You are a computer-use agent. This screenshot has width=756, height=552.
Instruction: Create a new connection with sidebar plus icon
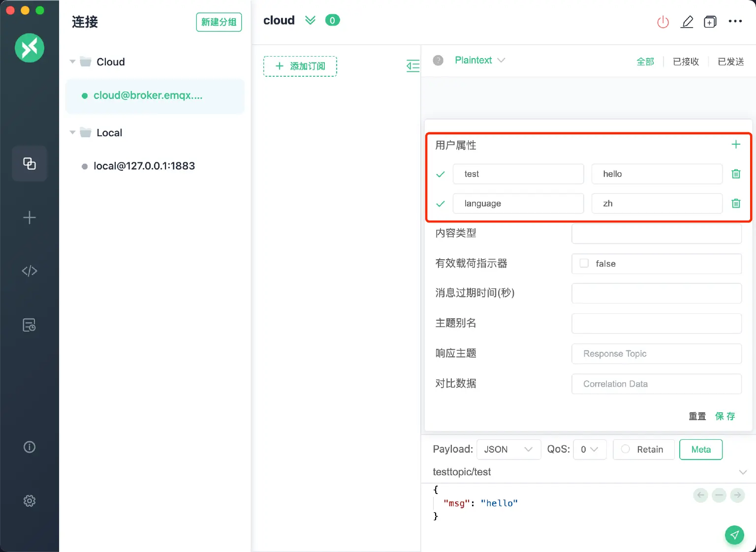pos(30,217)
